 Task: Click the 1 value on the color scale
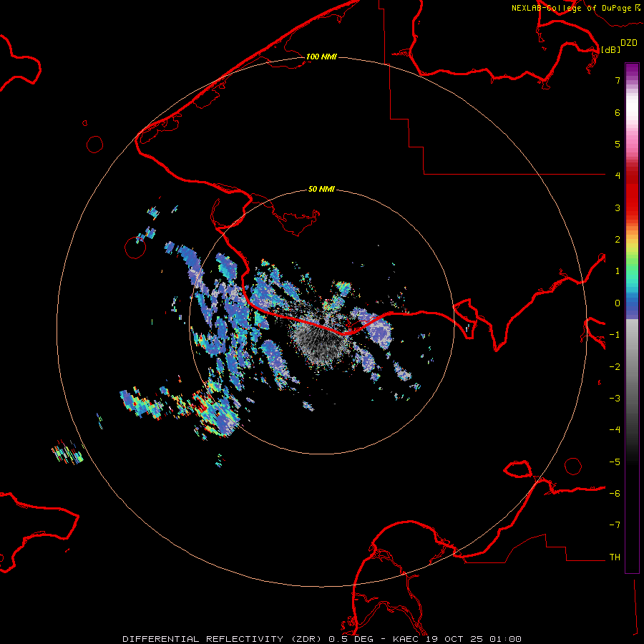tap(618, 271)
